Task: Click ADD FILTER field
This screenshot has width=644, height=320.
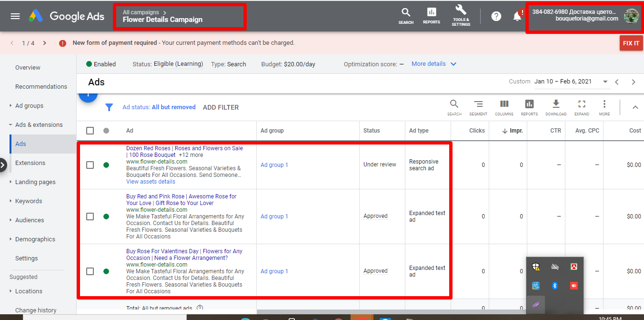Action: pyautogui.click(x=221, y=108)
